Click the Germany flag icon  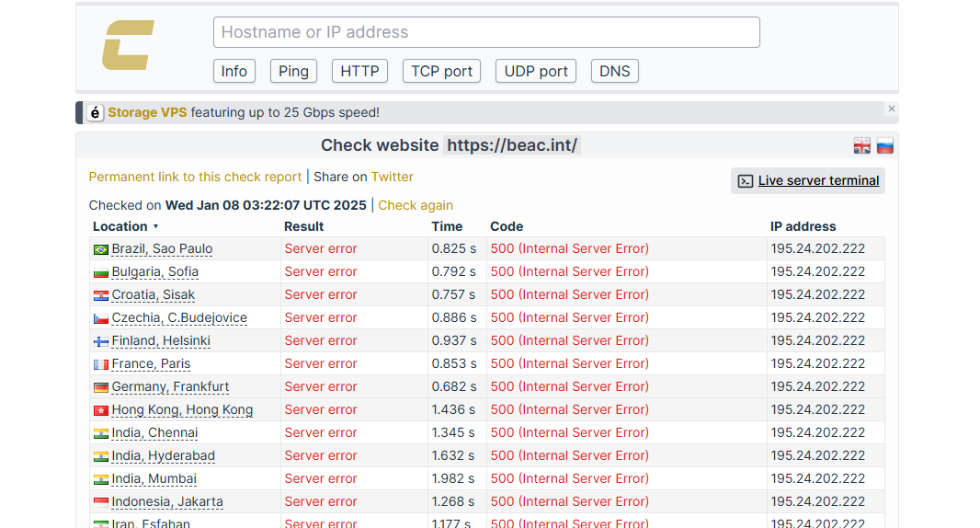click(x=100, y=387)
